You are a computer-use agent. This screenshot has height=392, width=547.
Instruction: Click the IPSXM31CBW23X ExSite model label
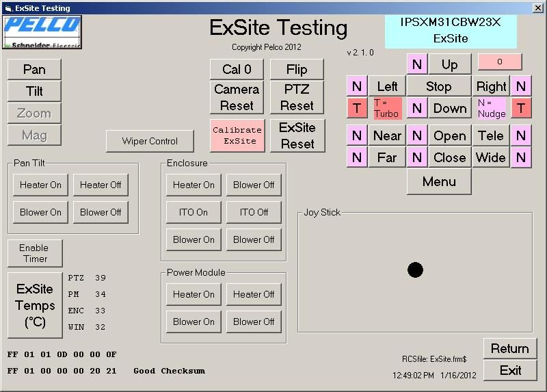(451, 31)
